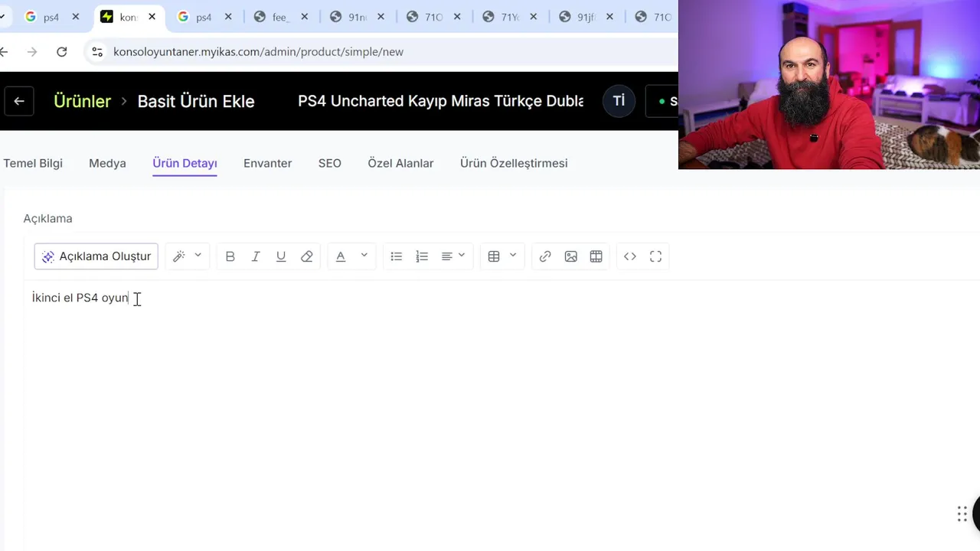
Task: Switch to the Medya tab
Action: point(107,163)
